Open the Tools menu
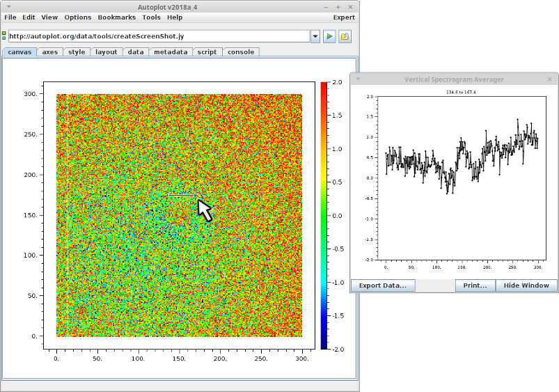This screenshot has width=559, height=392. tap(151, 17)
